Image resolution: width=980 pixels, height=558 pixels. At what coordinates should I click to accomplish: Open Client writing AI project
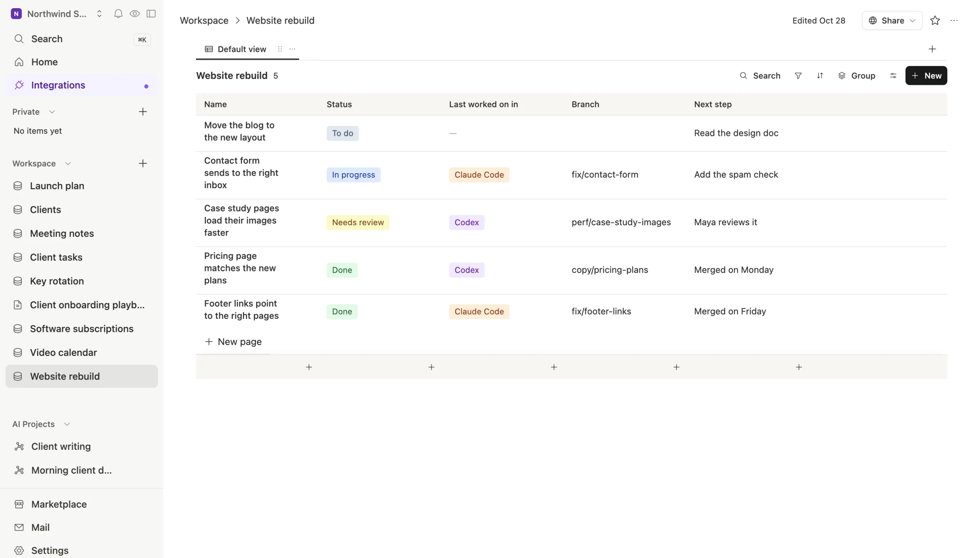82,447
